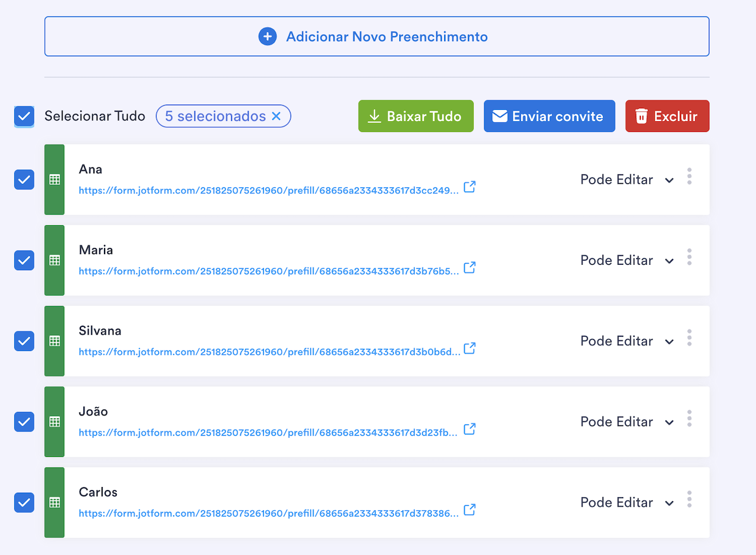Click the plus icon on Adicionar Novo Preenchimento
Image resolution: width=756 pixels, height=555 pixels.
[x=268, y=36]
